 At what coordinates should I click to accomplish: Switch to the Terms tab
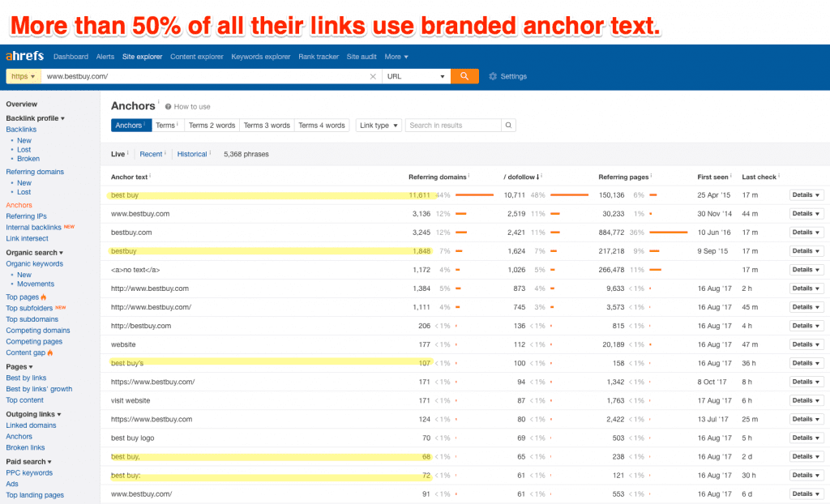pos(168,126)
